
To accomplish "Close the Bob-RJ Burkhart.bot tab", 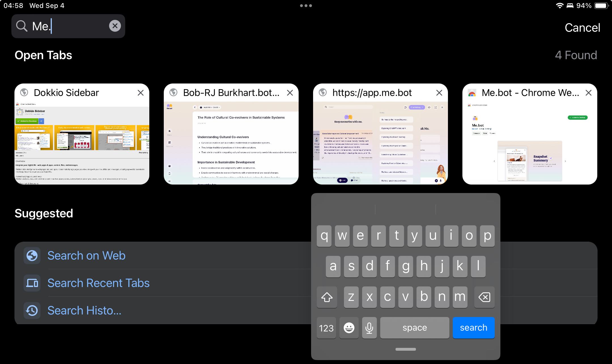I will coord(290,93).
